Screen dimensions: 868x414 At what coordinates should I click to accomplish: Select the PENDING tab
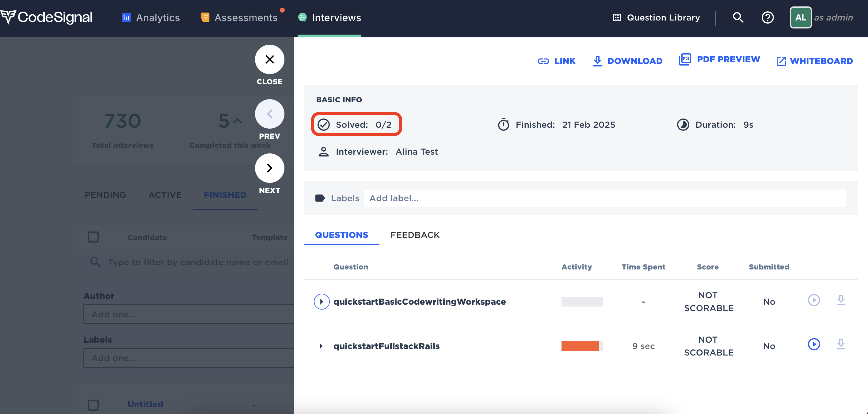click(x=105, y=195)
